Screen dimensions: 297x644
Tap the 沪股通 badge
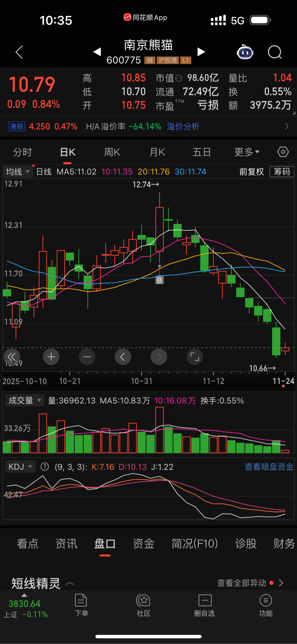click(x=167, y=60)
